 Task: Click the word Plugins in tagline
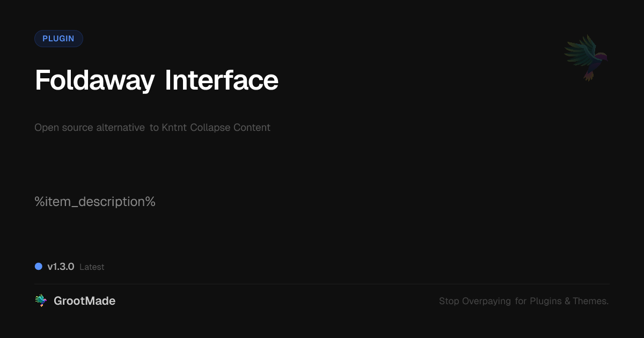point(545,302)
